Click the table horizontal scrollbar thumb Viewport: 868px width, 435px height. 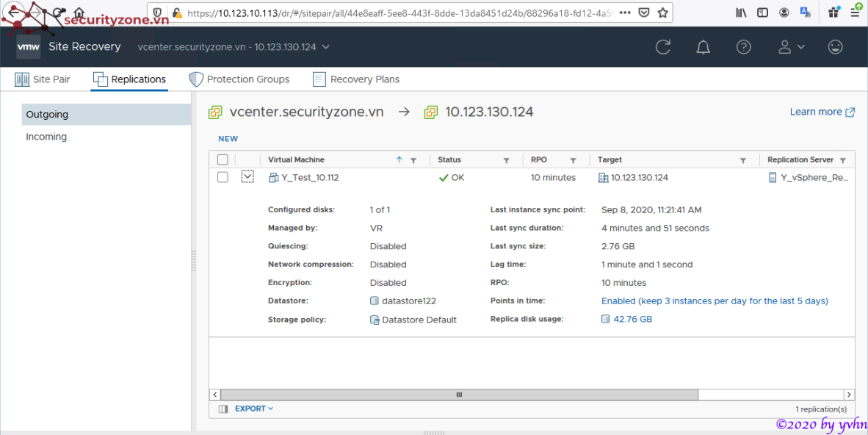point(459,395)
